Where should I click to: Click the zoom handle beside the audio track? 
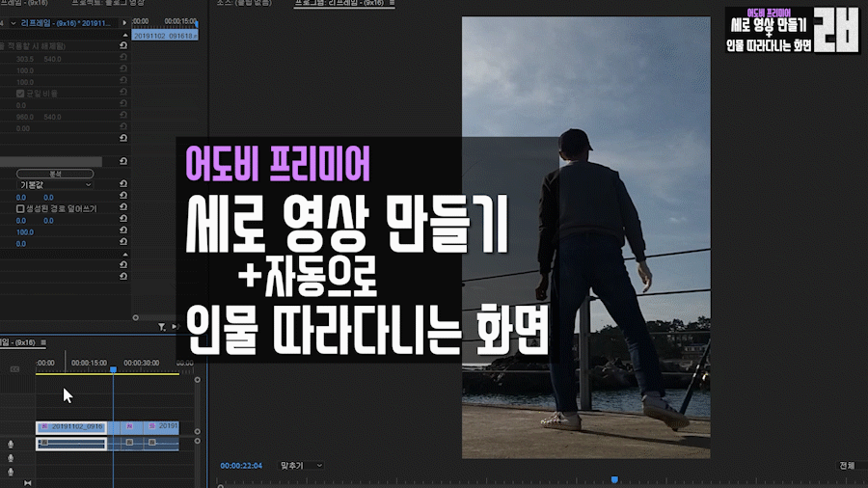click(197, 441)
